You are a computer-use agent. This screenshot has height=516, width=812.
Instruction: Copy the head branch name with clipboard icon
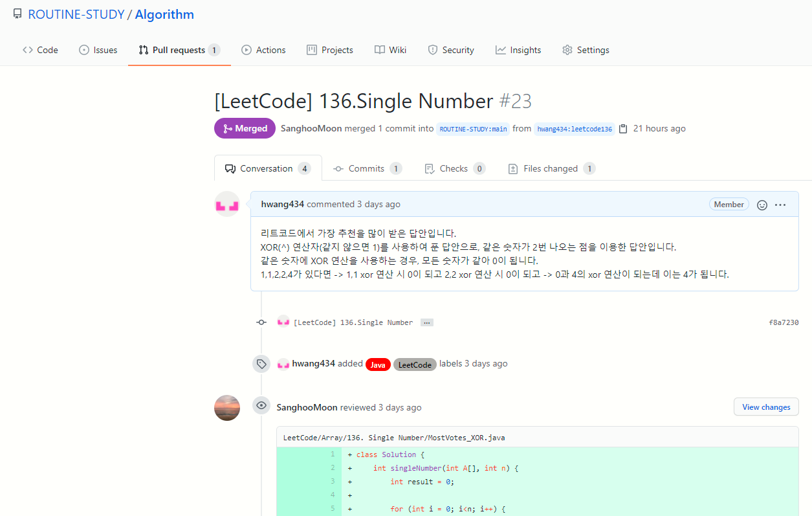(x=623, y=129)
